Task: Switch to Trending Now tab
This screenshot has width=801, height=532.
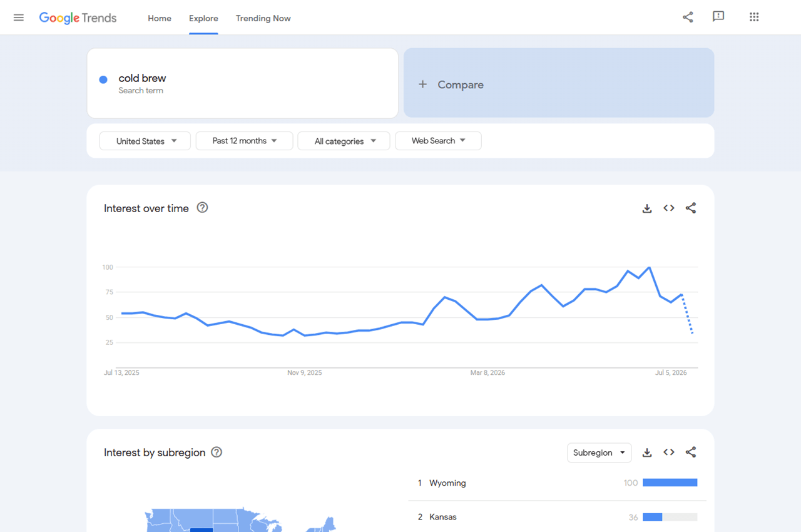Action: pos(263,18)
